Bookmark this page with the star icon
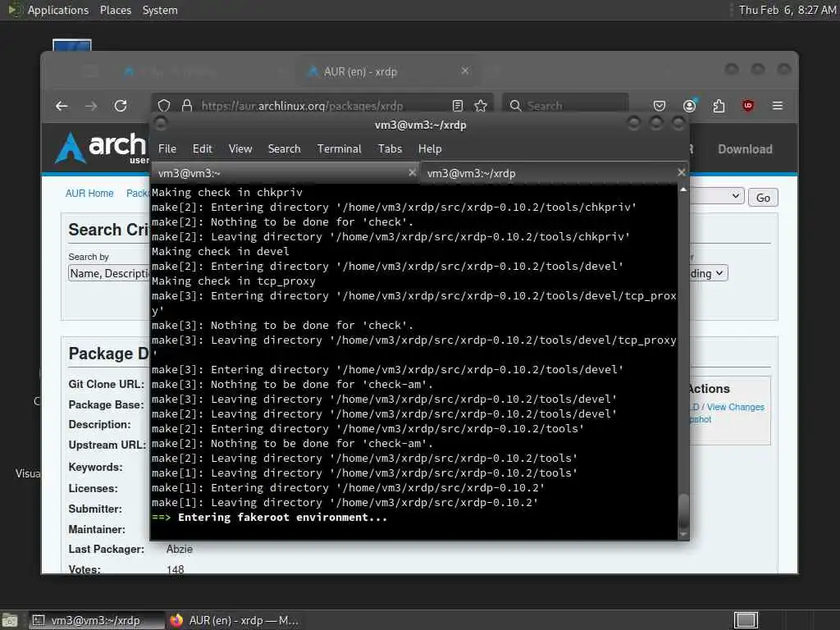840x630 pixels. coord(481,106)
